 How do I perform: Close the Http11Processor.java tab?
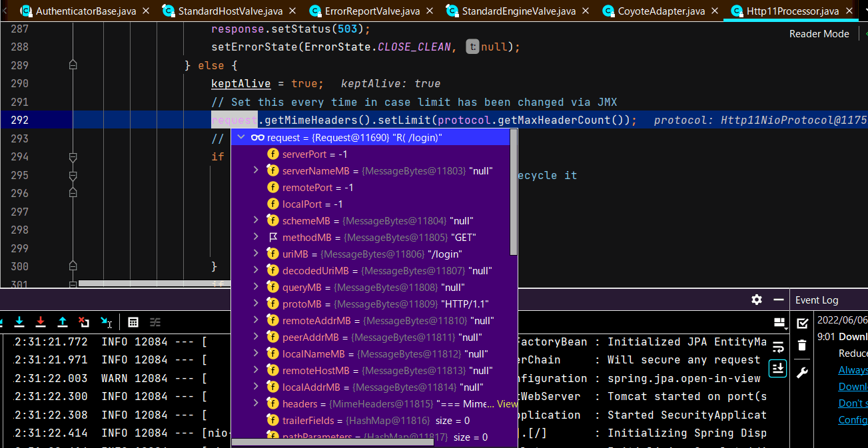(x=849, y=11)
